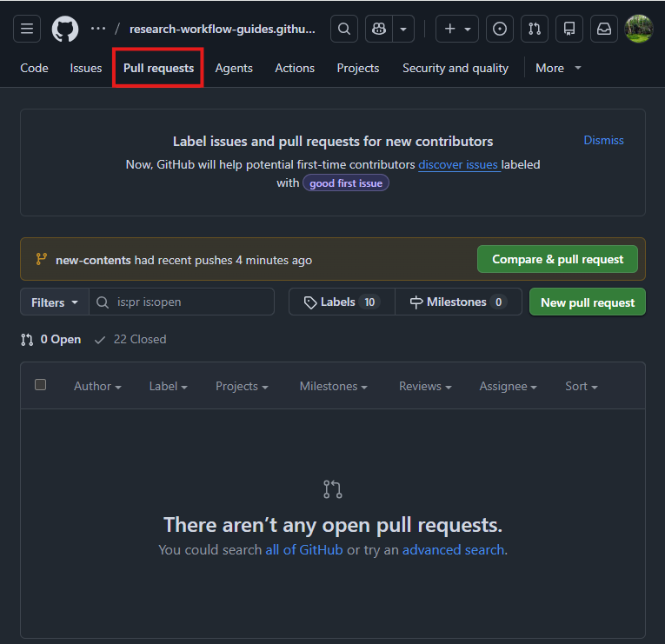Switch to the Issues tab
This screenshot has width=665, height=644.
(86, 68)
